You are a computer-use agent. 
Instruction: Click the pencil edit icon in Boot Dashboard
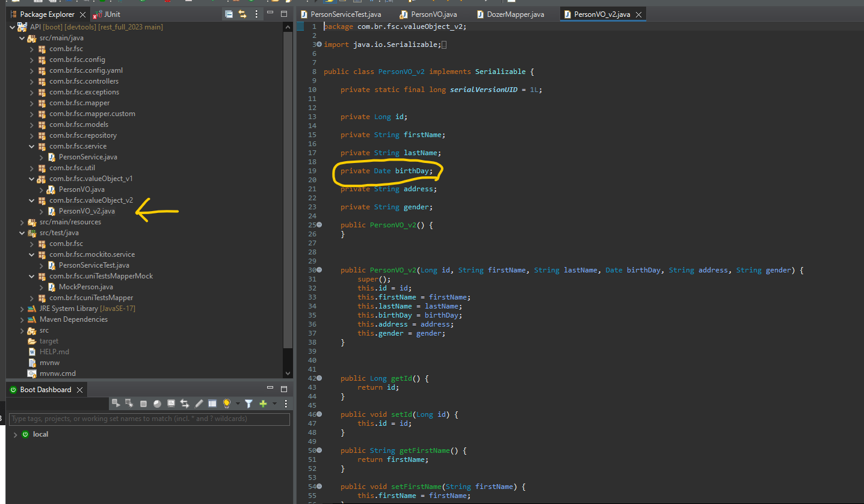[x=199, y=404]
